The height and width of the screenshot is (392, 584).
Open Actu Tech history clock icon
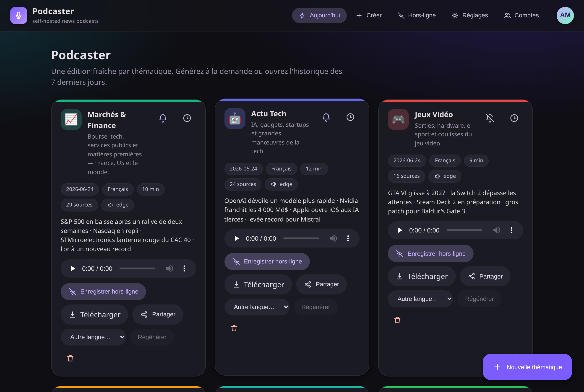[x=350, y=117]
